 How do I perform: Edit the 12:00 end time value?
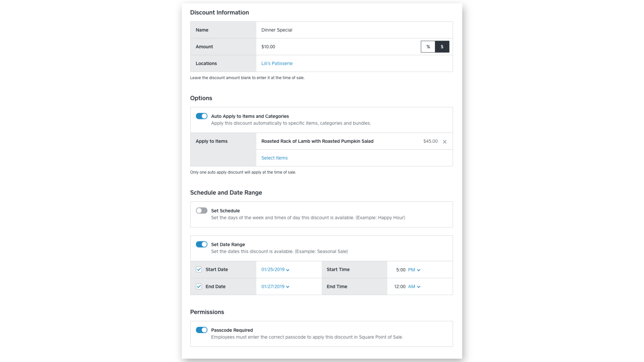[x=399, y=287]
